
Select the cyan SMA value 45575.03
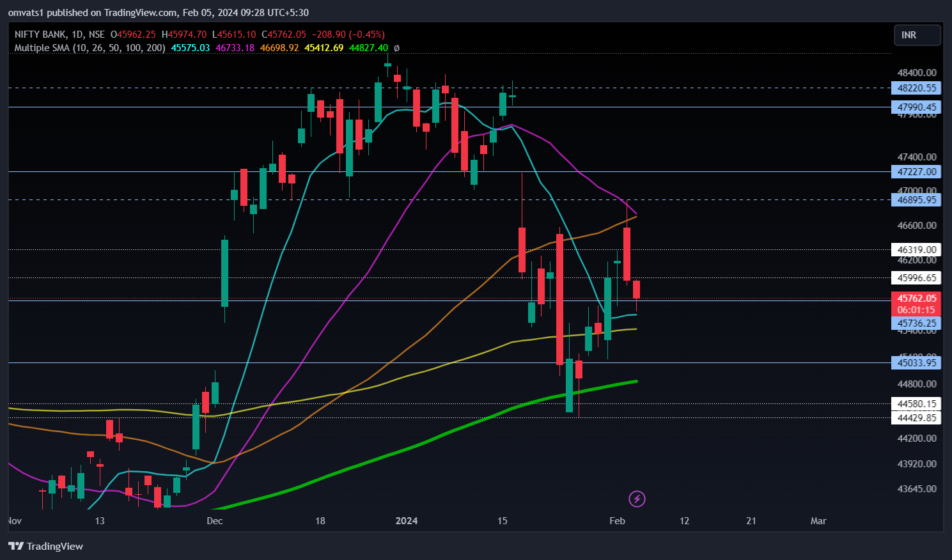pos(191,48)
